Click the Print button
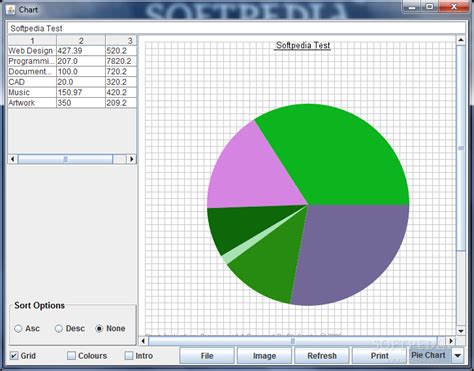This screenshot has width=474, height=371. click(379, 356)
